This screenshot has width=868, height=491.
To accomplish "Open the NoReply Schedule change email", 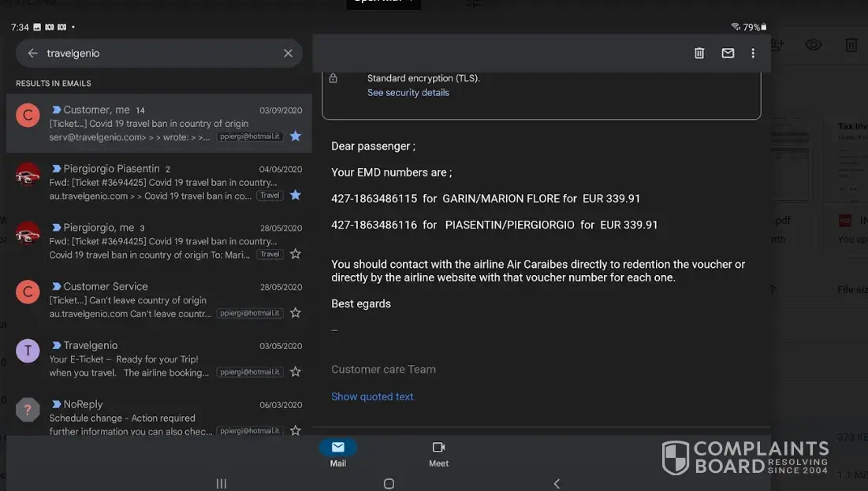I will tap(158, 418).
